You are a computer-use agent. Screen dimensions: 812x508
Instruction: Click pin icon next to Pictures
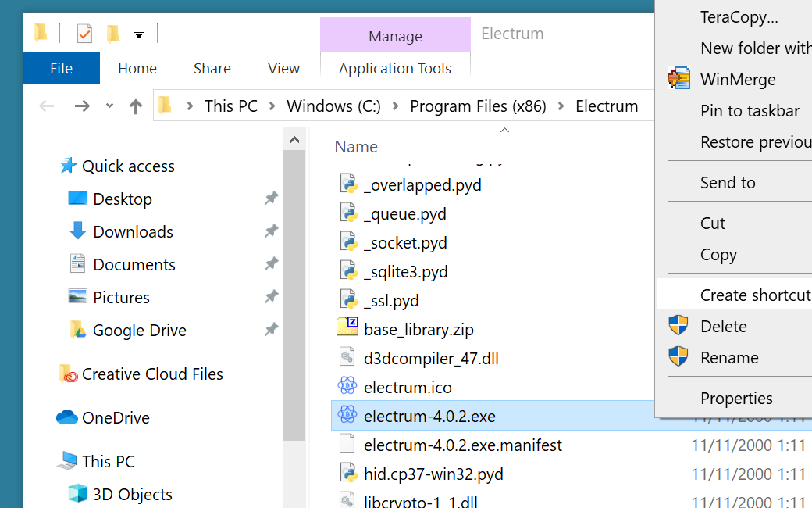pos(272,296)
